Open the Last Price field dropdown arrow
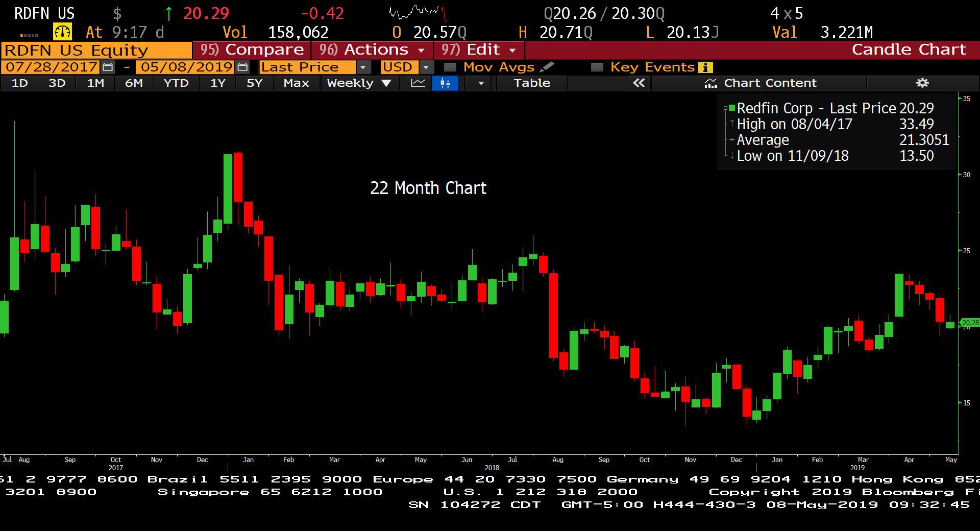This screenshot has width=980, height=531. [x=363, y=67]
